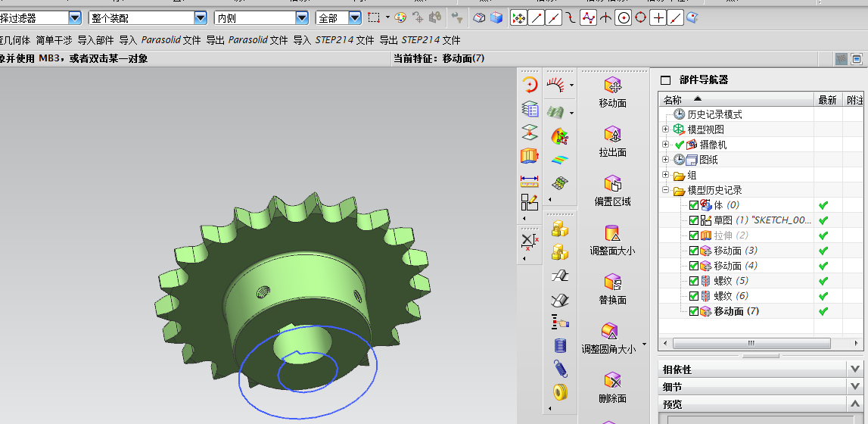Click the navigator horizontal scrollbar thumb
Screen dimensions: 868x424
click(x=751, y=343)
